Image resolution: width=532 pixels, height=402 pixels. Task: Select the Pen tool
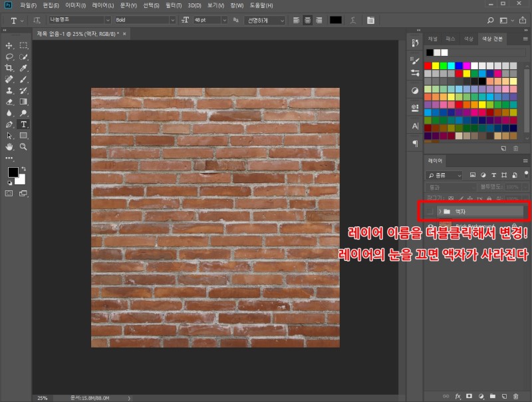(x=9, y=124)
